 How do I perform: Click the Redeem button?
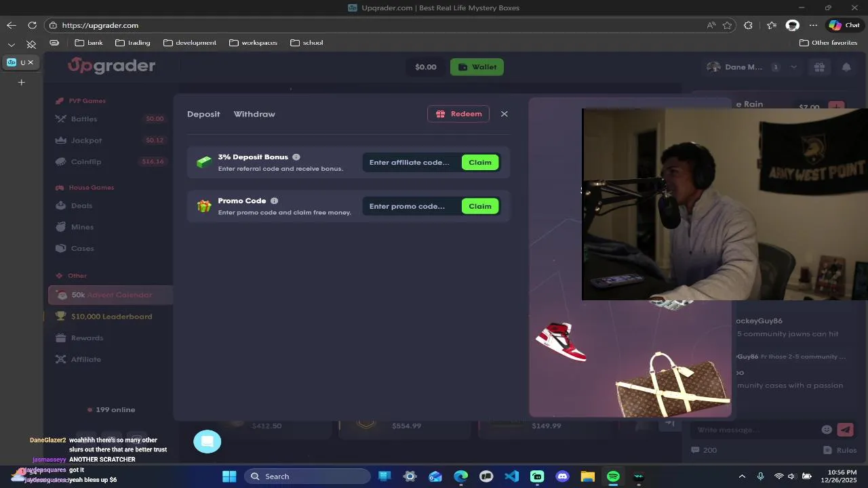(x=458, y=114)
